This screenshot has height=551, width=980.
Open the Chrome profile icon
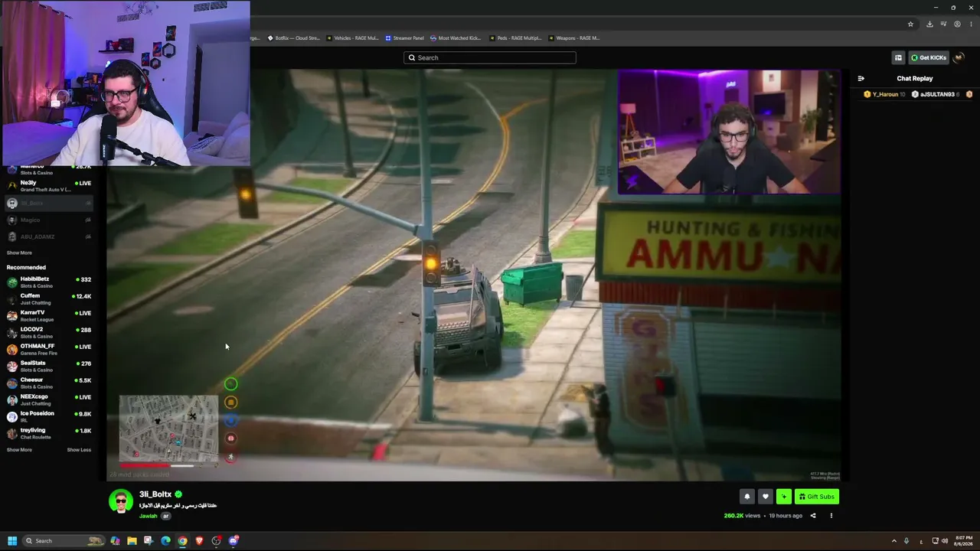[957, 24]
